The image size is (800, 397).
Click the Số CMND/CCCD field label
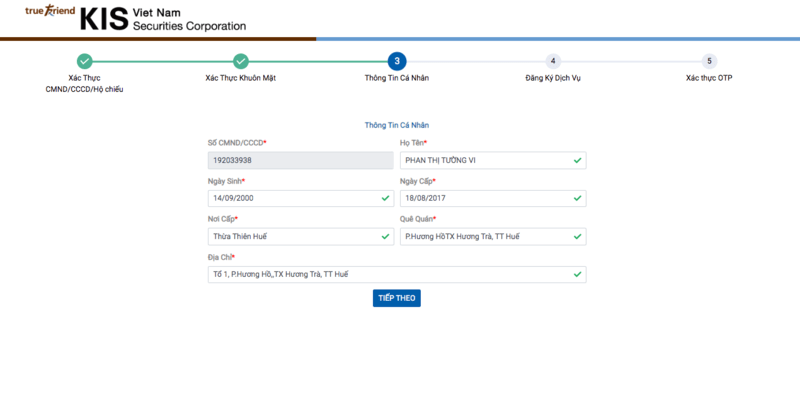click(x=237, y=142)
